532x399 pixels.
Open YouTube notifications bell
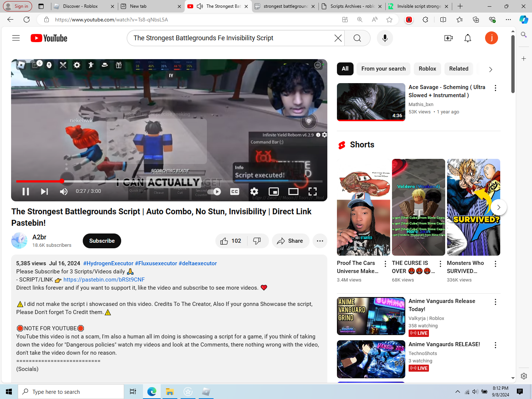[x=468, y=38]
